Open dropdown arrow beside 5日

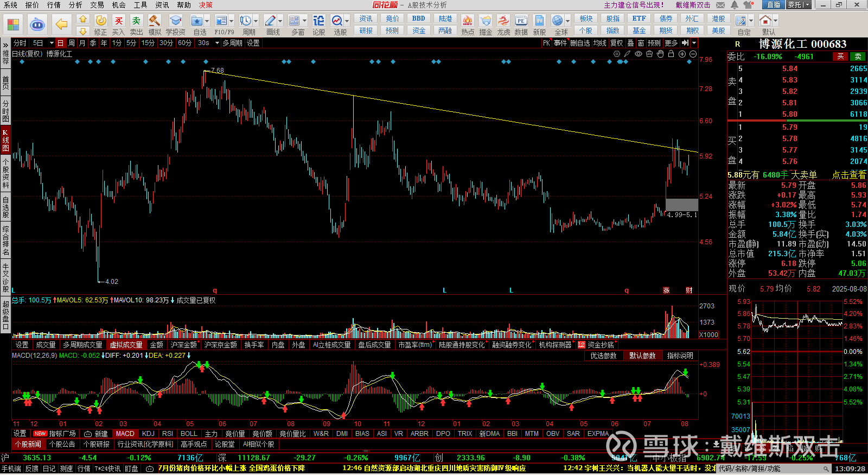[52, 43]
